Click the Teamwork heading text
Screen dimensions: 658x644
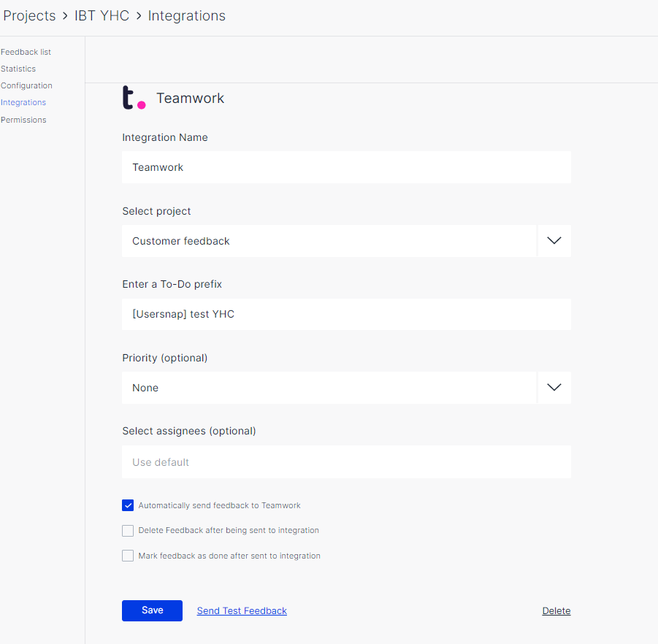click(x=190, y=98)
